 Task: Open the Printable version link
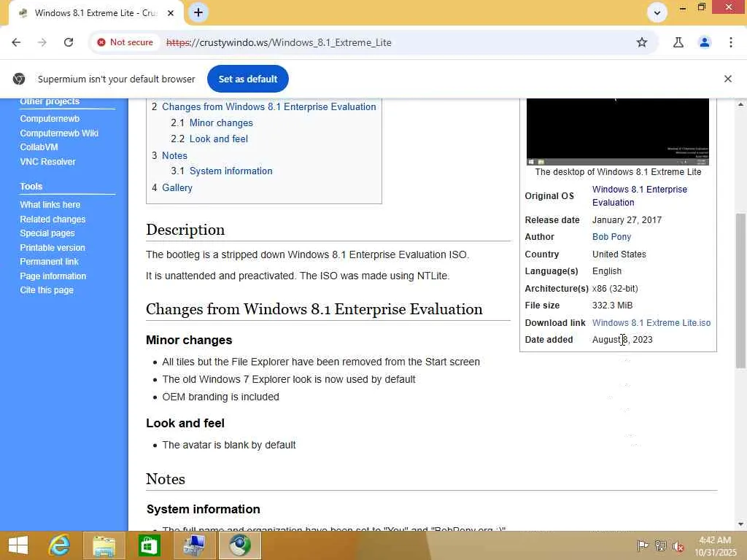pos(53,248)
